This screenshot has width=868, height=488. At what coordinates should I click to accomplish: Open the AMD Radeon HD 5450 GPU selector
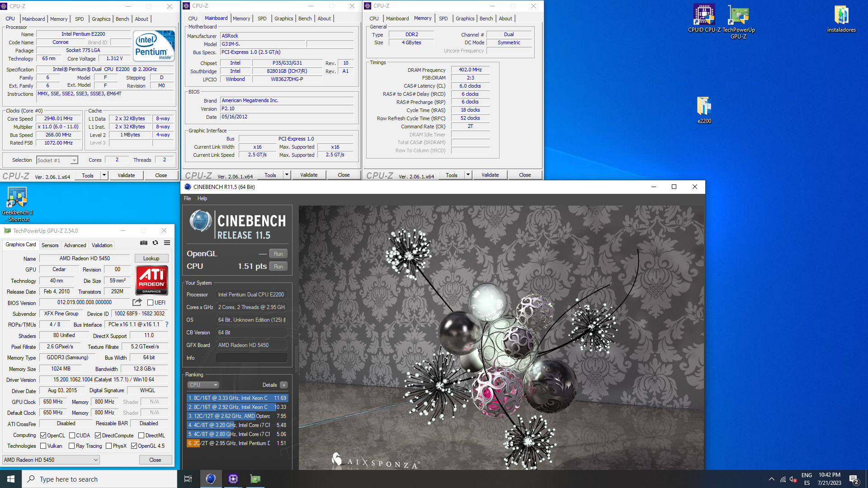[51, 460]
